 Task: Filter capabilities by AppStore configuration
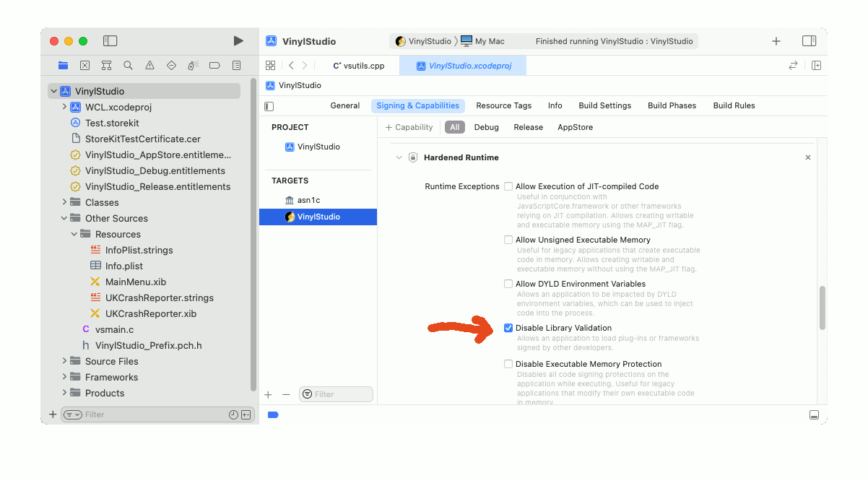(576, 127)
